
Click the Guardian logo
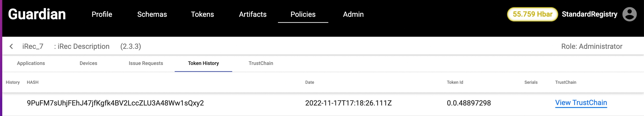(x=37, y=14)
